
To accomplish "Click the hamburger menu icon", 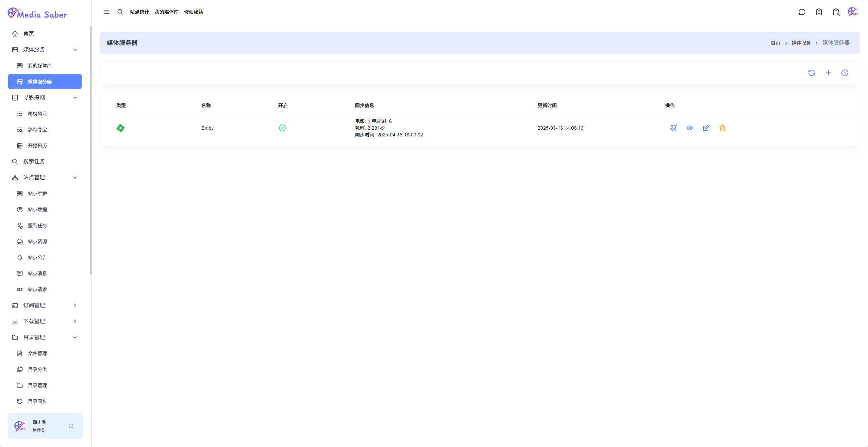I will (x=107, y=12).
